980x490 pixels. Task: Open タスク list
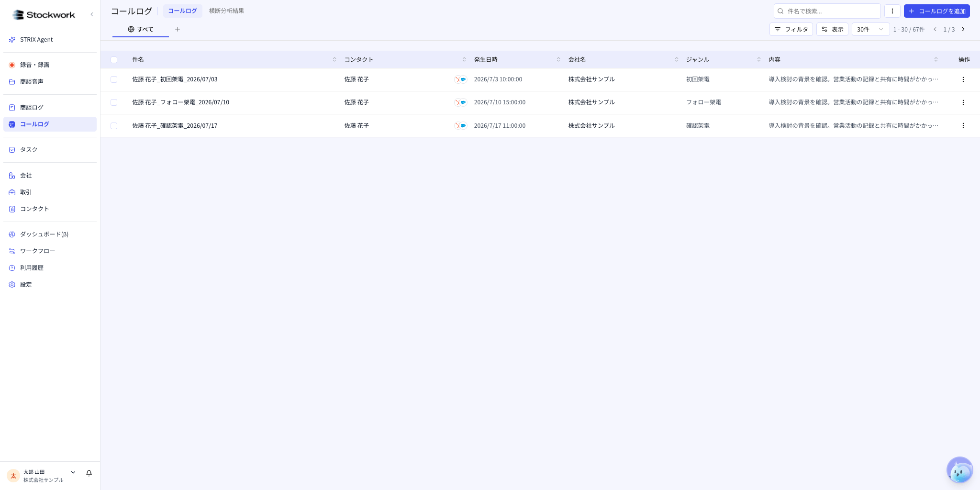coord(50,149)
